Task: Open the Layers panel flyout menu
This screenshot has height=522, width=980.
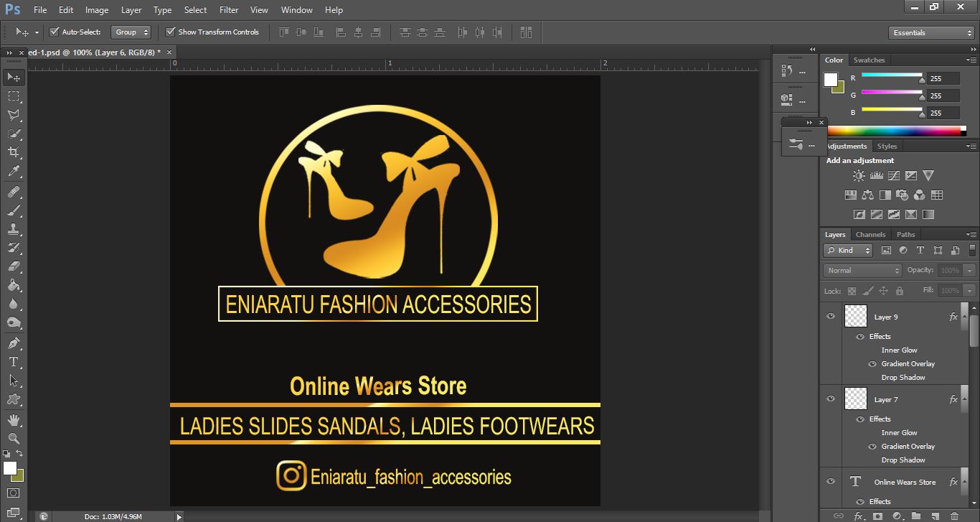Action: coord(971,235)
